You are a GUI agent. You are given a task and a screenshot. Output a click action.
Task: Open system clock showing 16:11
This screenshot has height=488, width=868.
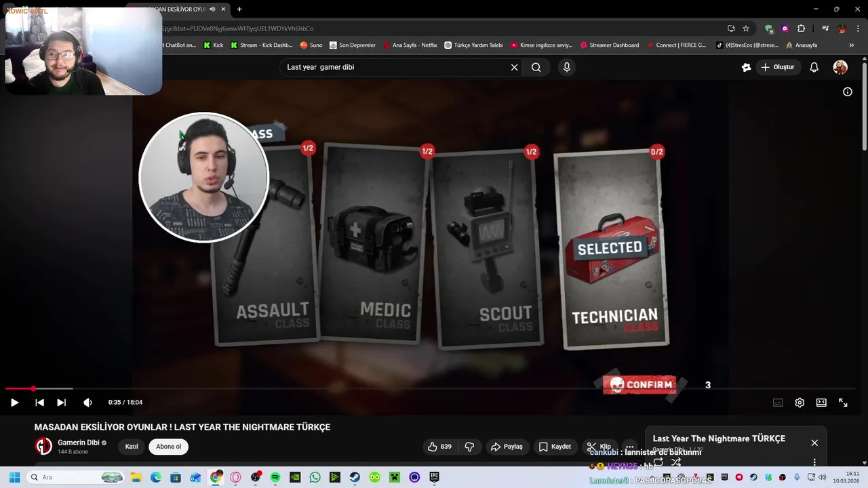point(846,477)
